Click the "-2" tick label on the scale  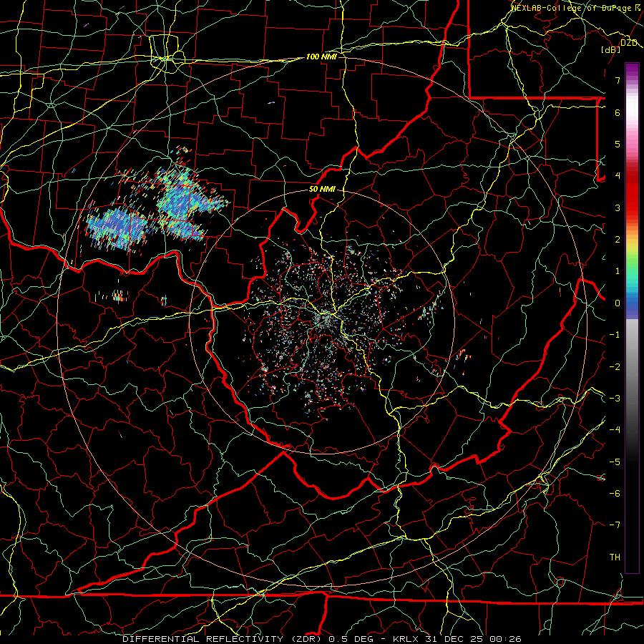615,367
